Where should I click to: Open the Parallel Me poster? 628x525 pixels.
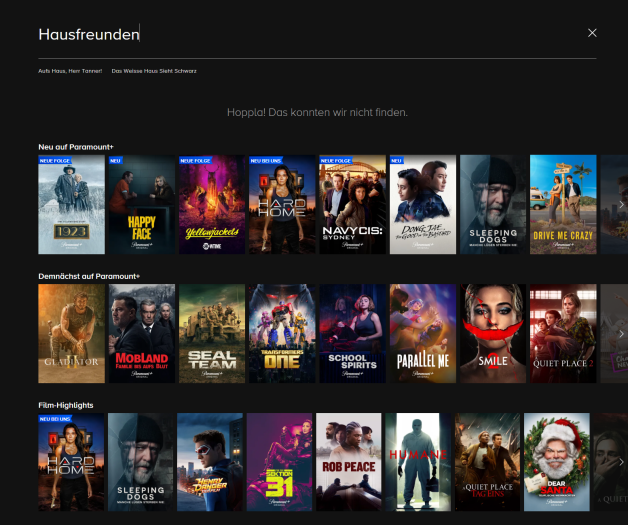(x=423, y=334)
